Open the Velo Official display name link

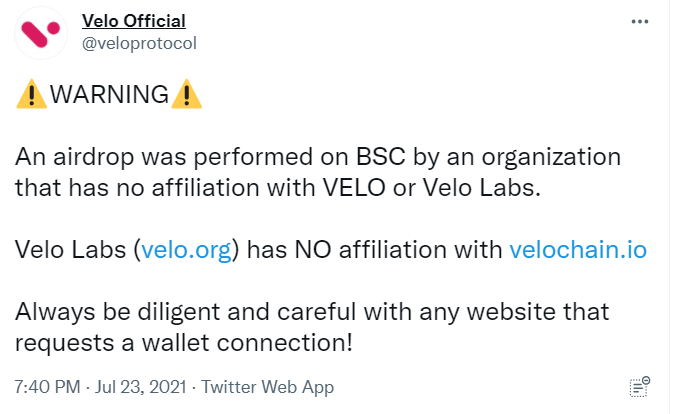click(x=134, y=21)
